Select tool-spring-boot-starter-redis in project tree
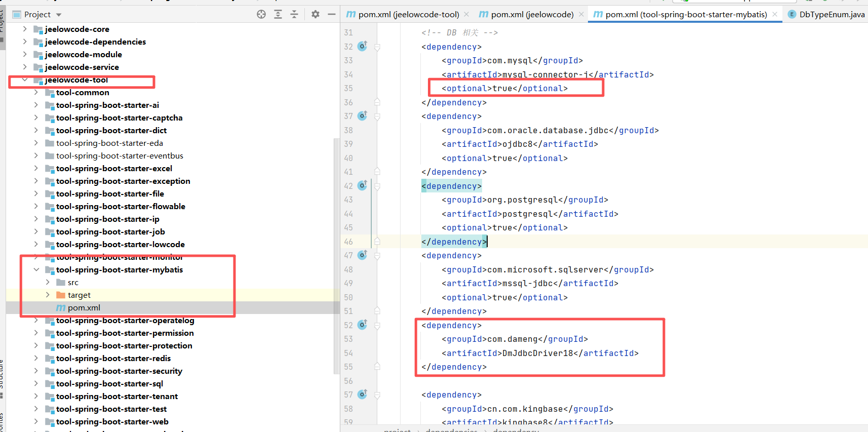Viewport: 868px width, 432px height. pos(113,358)
